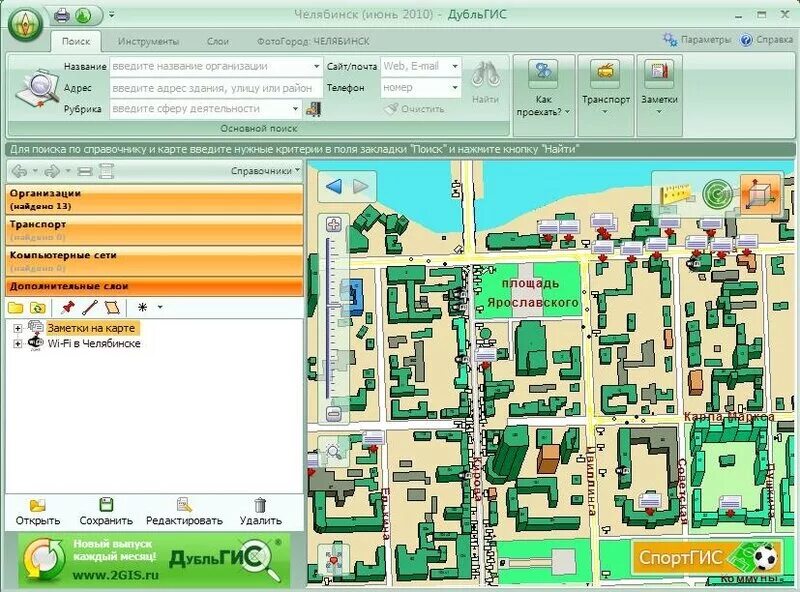
Task: Click the Открыть button
Action: point(38,512)
